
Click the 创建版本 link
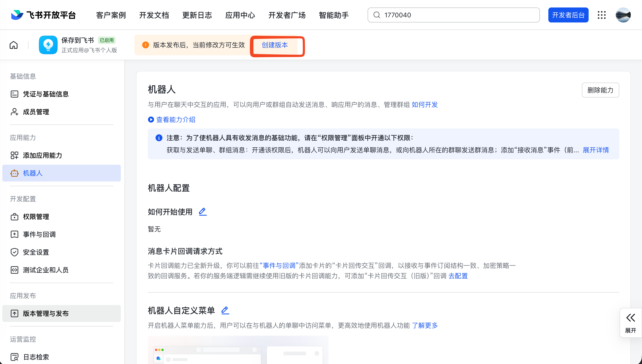[275, 45]
